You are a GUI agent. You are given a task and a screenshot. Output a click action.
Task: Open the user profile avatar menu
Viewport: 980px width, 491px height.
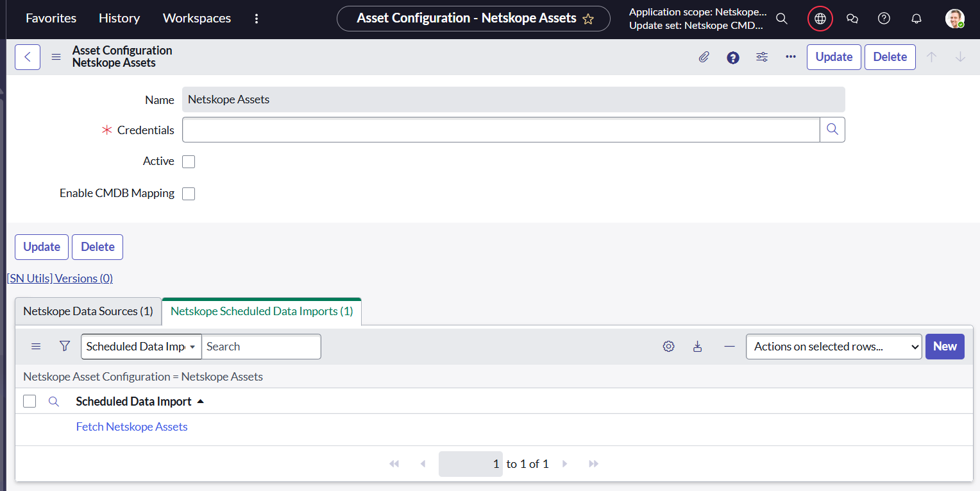[x=955, y=19]
